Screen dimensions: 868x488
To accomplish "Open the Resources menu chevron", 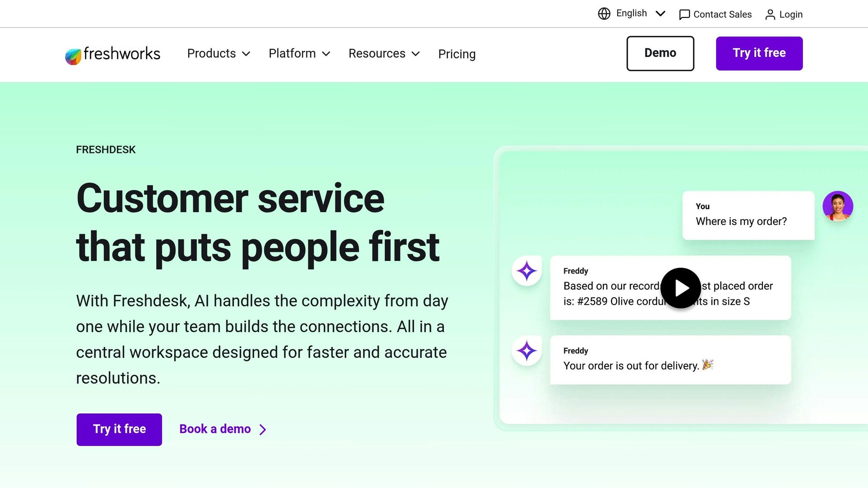I will click(x=416, y=54).
